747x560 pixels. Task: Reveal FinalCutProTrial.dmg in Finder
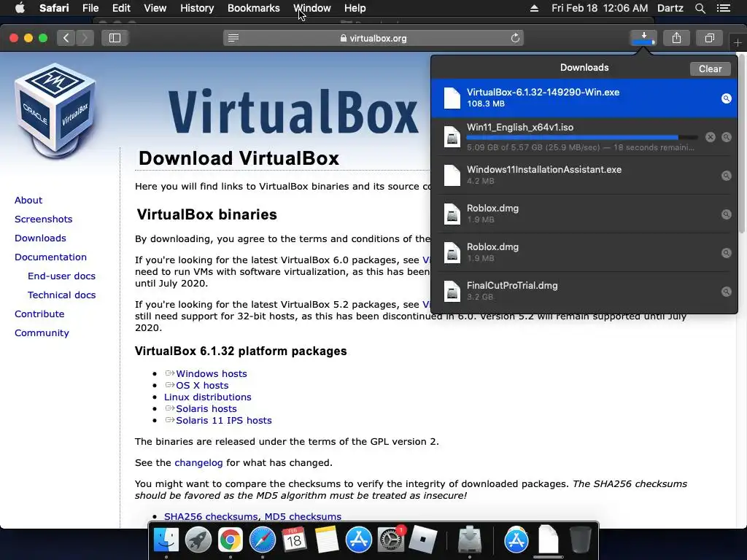point(726,292)
